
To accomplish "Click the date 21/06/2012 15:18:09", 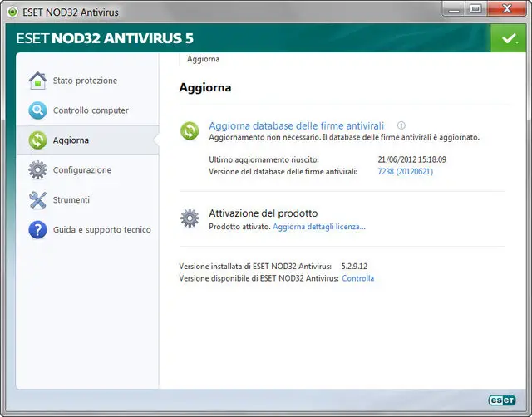I will pos(412,159).
